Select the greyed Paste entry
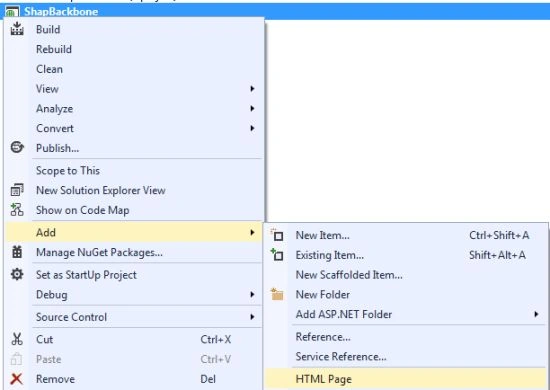Image resolution: width=550 pixels, height=390 pixels. (134, 359)
